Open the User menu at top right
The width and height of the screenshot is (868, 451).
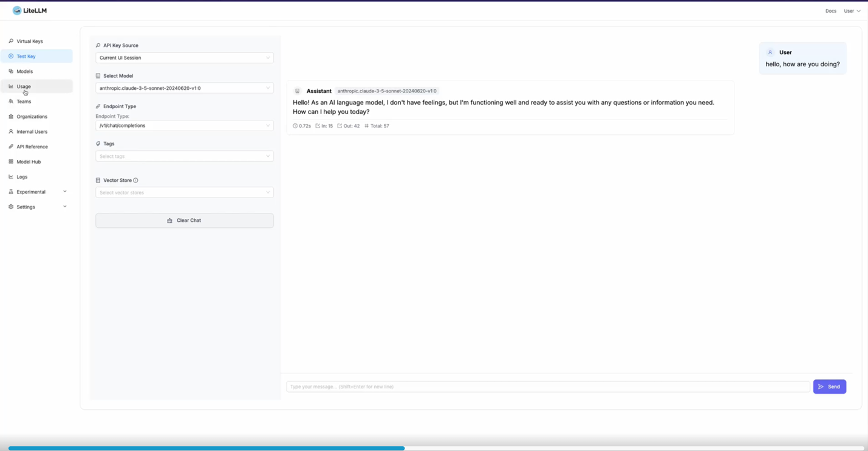[852, 10]
